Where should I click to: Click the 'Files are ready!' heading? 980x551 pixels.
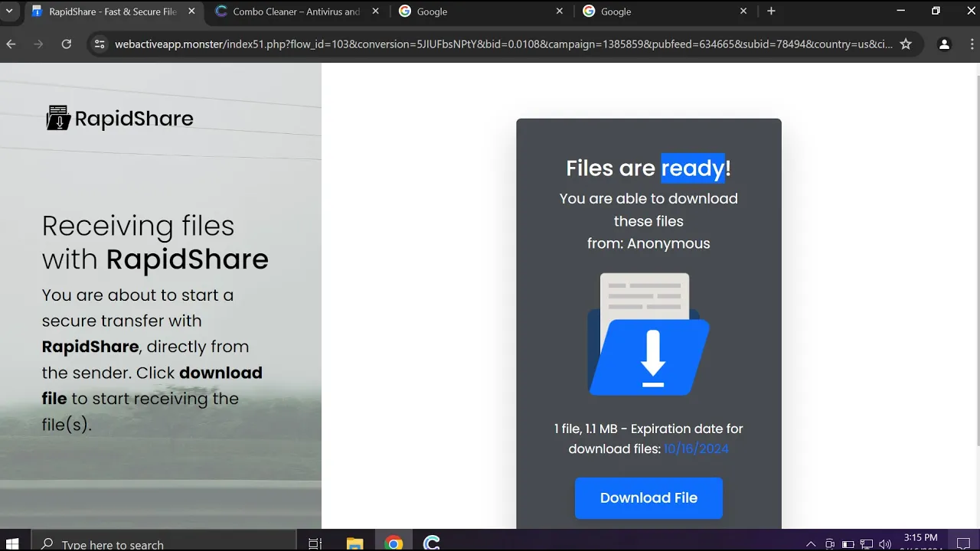pyautogui.click(x=648, y=168)
